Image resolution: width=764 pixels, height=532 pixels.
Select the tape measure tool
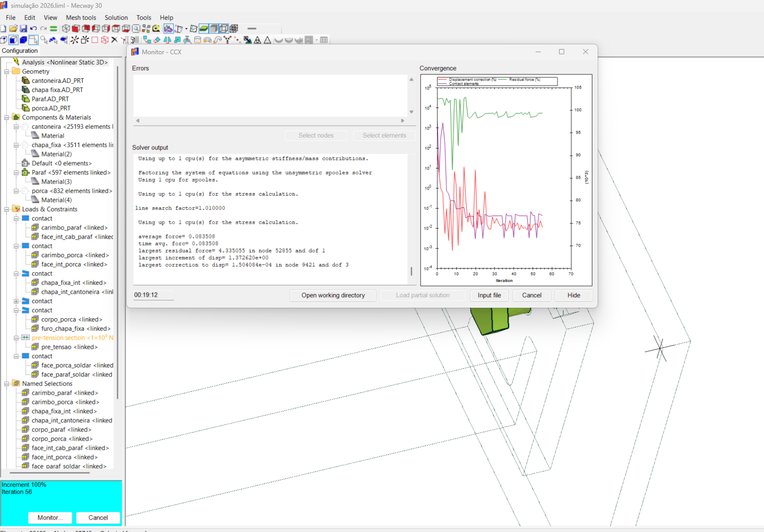coord(156,29)
